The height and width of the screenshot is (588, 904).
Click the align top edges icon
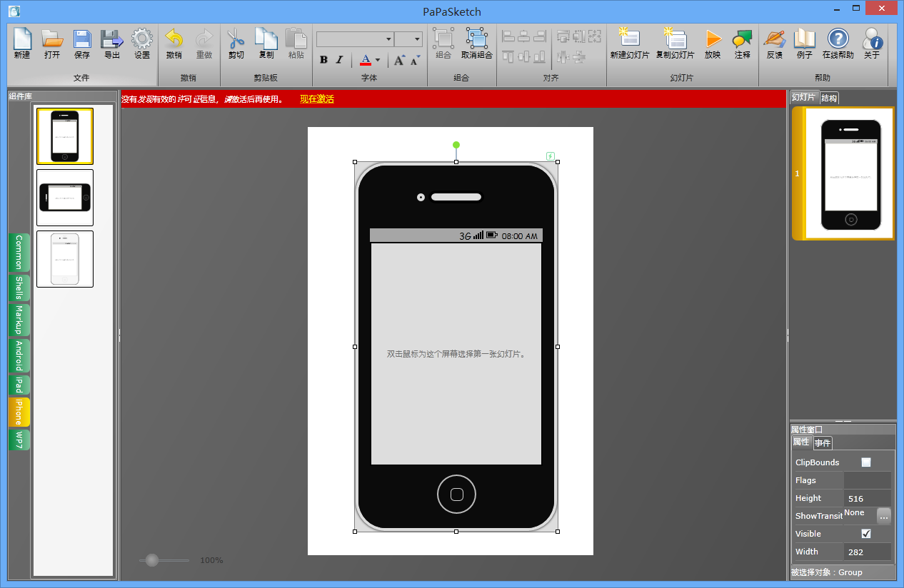[x=508, y=56]
